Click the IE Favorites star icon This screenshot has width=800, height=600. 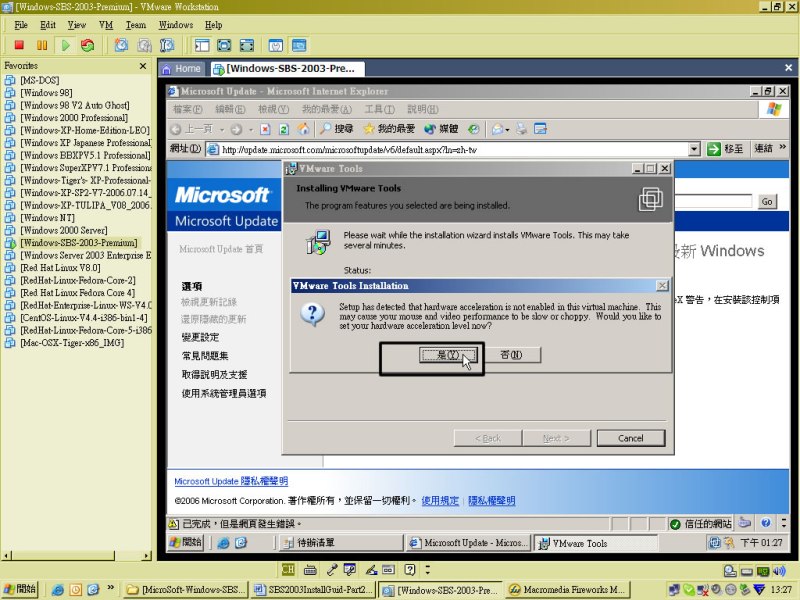[368, 129]
